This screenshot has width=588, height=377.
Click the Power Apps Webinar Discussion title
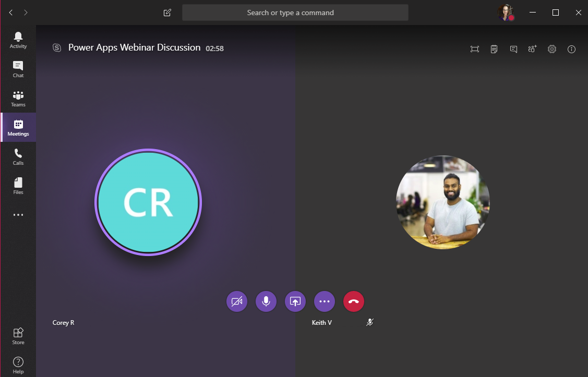click(x=134, y=47)
